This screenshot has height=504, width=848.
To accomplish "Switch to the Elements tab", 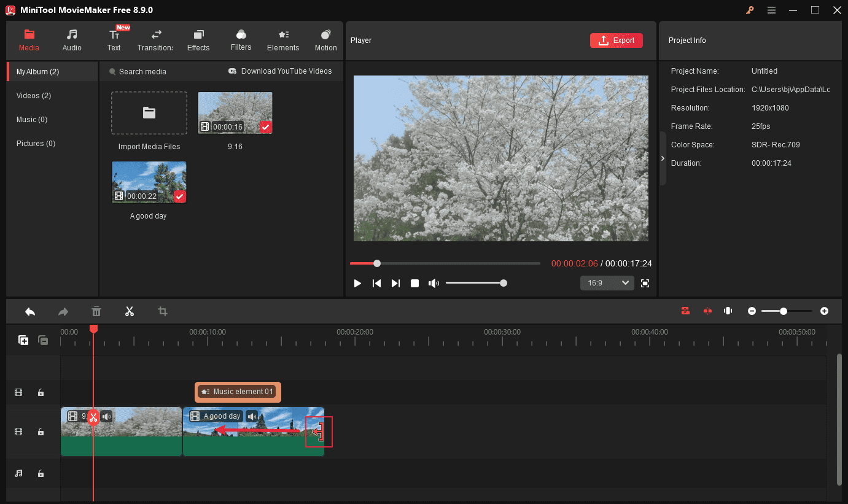I will (283, 41).
